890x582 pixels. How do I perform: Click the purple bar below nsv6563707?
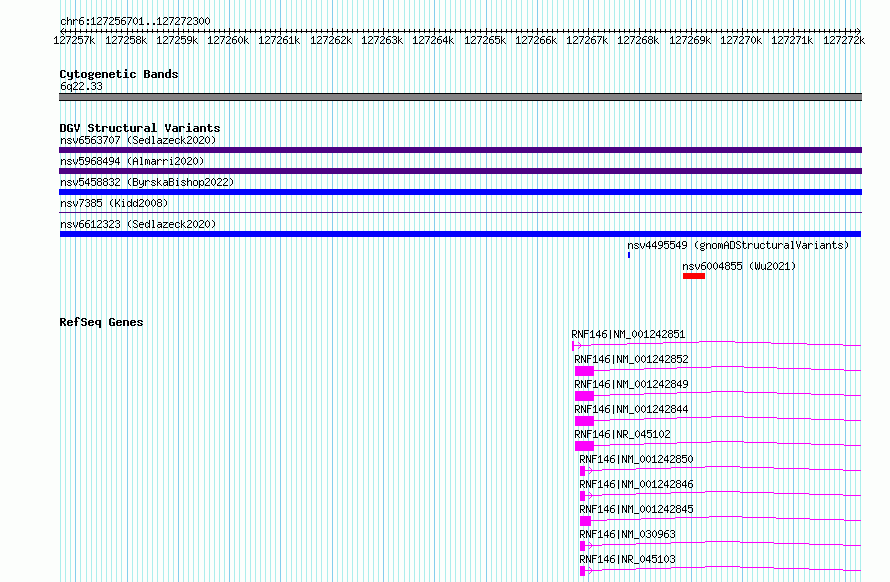tap(460, 150)
